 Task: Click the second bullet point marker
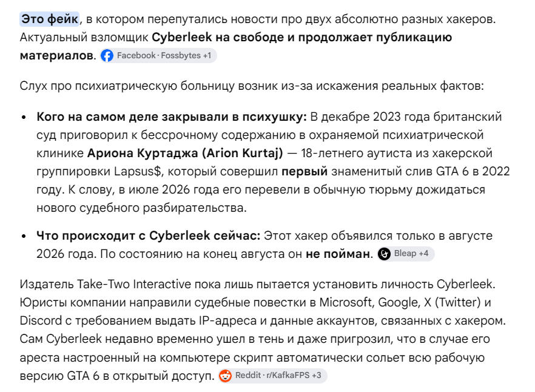(x=24, y=236)
